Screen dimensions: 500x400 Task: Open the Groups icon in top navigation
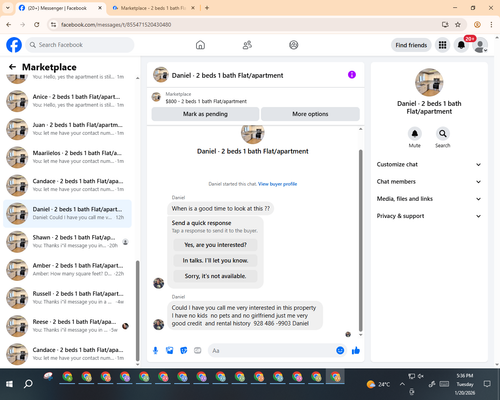point(294,45)
